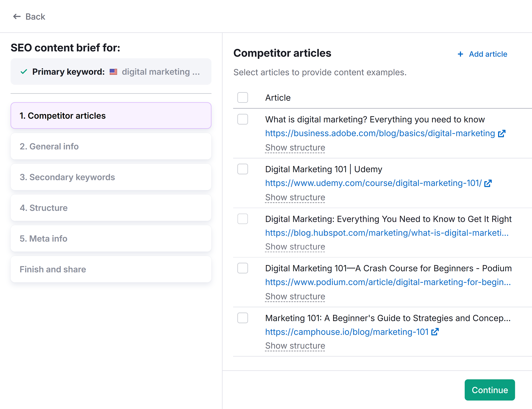Open the Udemy course via external link icon
The image size is (532, 409).
[x=488, y=183]
